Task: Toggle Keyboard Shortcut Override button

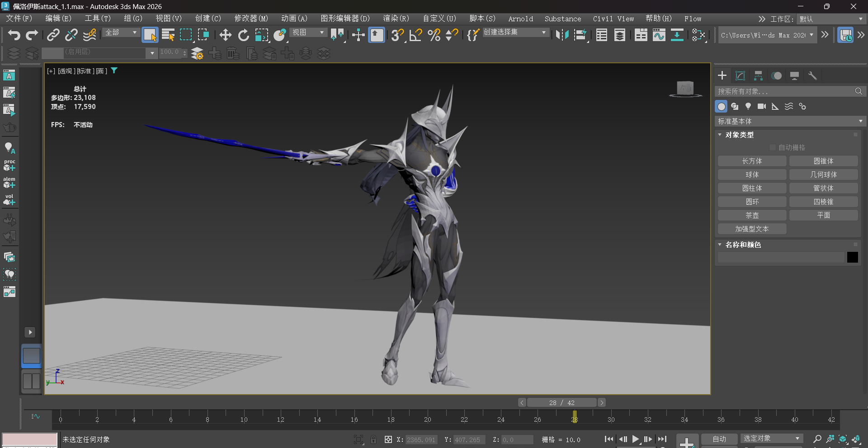Action: pyautogui.click(x=376, y=35)
